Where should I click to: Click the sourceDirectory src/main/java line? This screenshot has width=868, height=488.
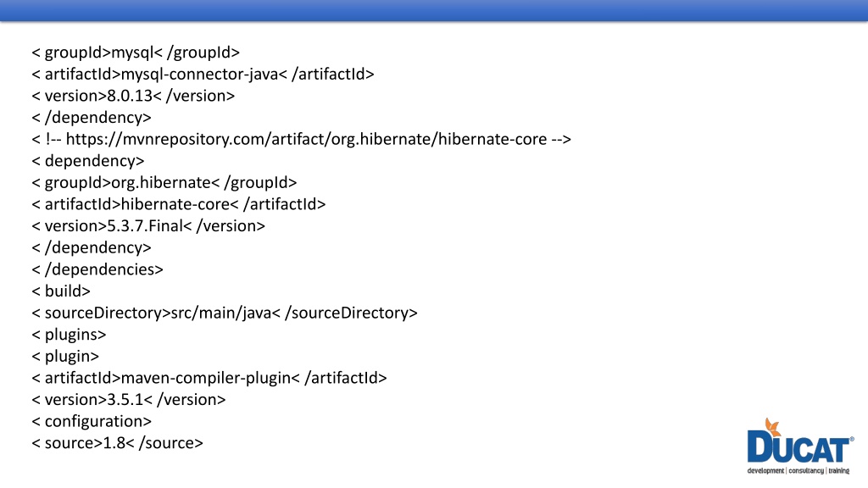(224, 313)
